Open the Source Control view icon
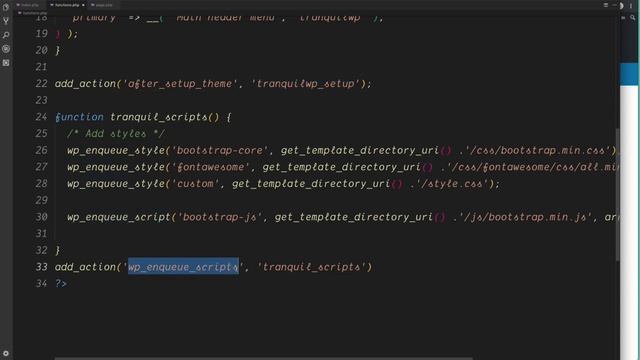Image resolution: width=640 pixels, height=360 pixels. pyautogui.click(x=6, y=21)
